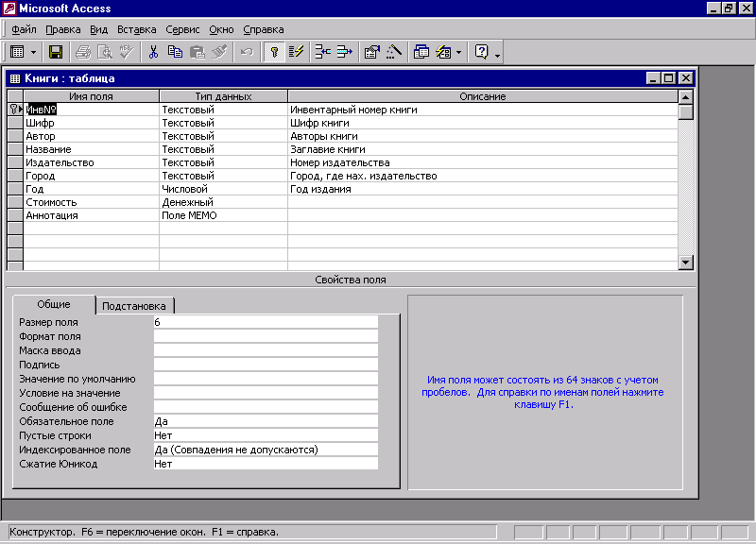The height and width of the screenshot is (544, 756).
Task: Open the Окно menu
Action: 221,29
